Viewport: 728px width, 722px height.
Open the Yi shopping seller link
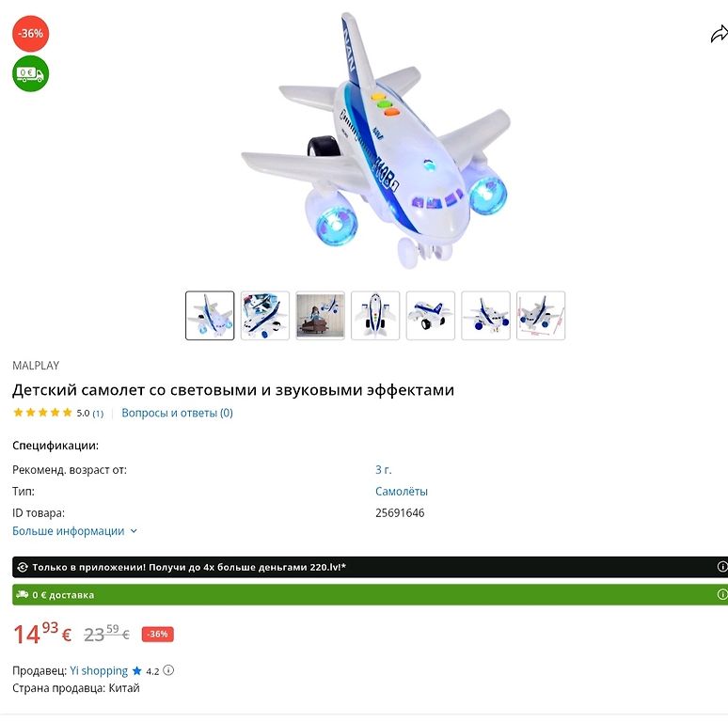coord(99,670)
